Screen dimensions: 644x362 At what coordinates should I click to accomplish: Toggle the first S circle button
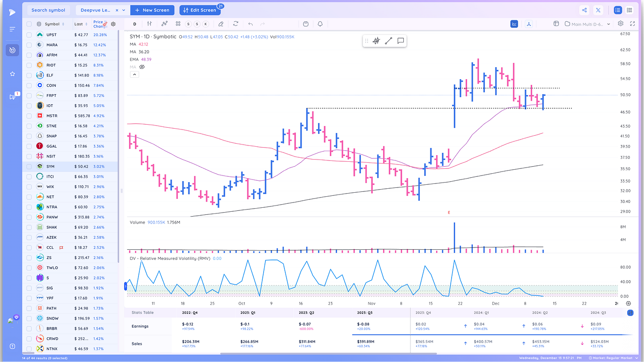click(188, 24)
